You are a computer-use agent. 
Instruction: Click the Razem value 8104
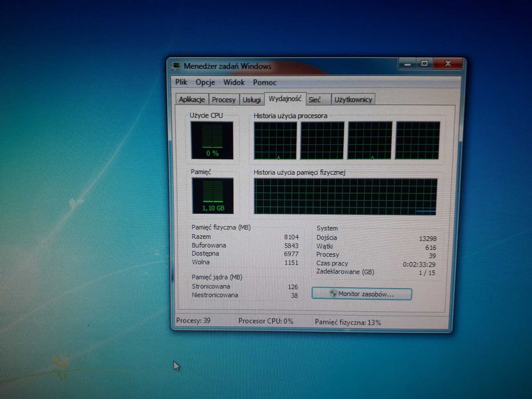tap(291, 237)
